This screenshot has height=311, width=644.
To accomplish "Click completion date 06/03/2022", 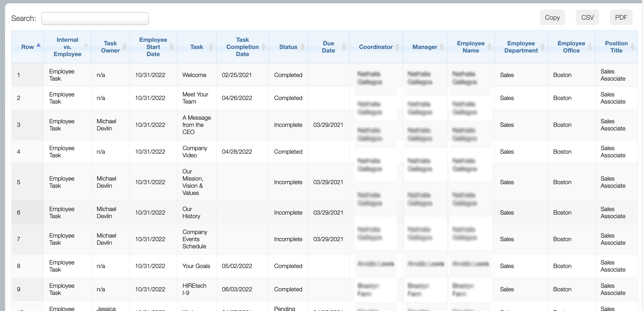I will tap(237, 289).
